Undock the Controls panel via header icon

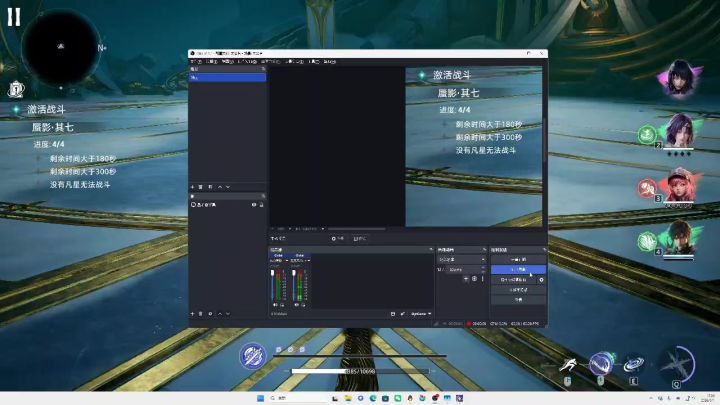[544, 249]
